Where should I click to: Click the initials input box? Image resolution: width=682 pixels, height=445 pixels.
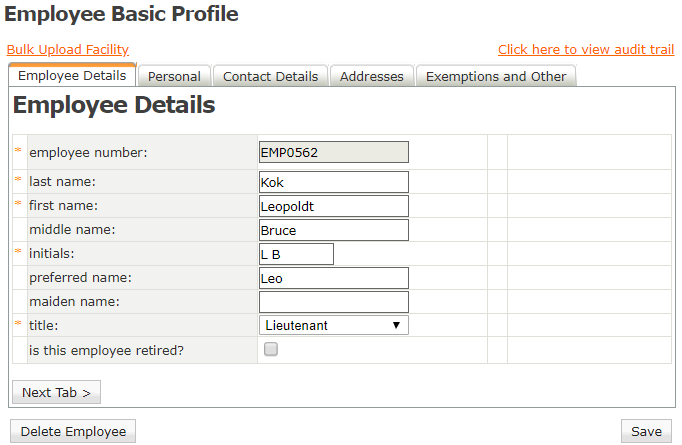coord(296,254)
